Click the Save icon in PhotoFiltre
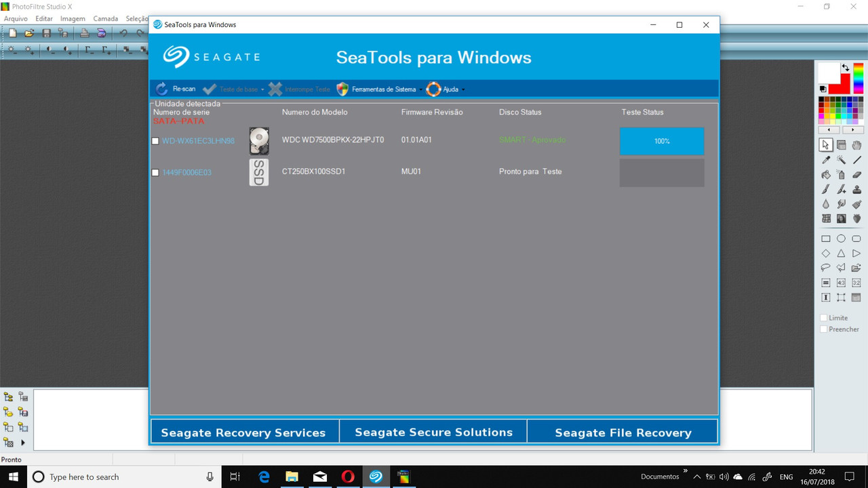868x488 pixels. point(46,33)
